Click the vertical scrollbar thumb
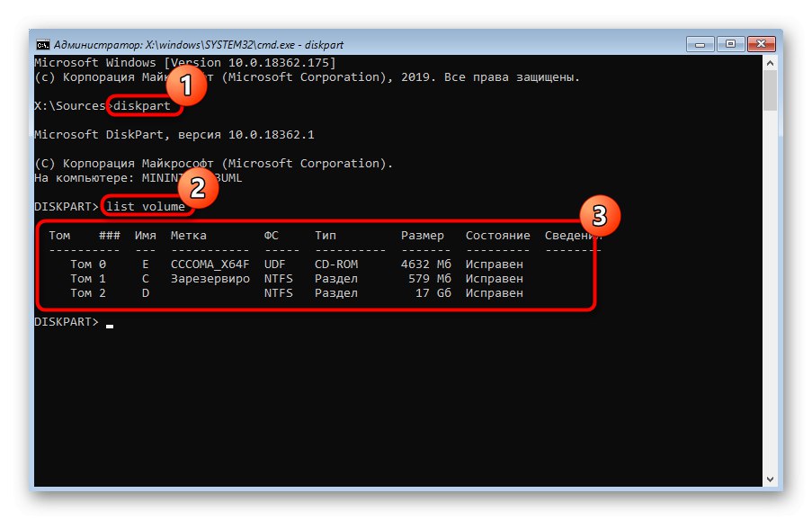 (x=770, y=90)
